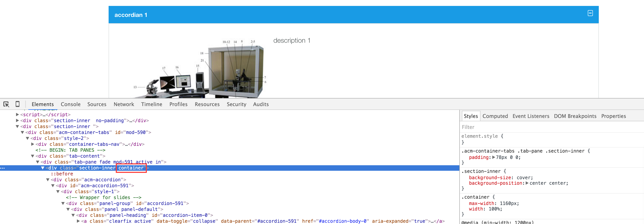
Task: Collapse the selected section-inner container div
Action: (43, 168)
